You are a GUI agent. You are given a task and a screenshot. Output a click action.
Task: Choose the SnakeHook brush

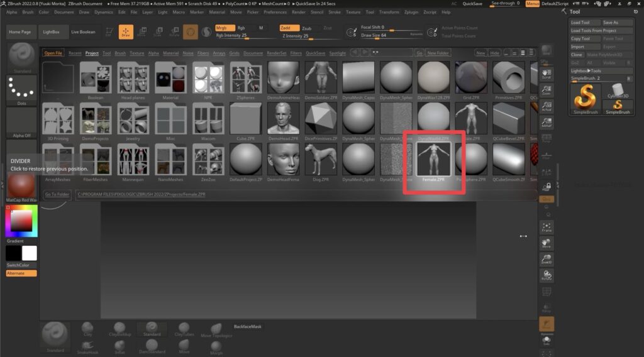88,346
